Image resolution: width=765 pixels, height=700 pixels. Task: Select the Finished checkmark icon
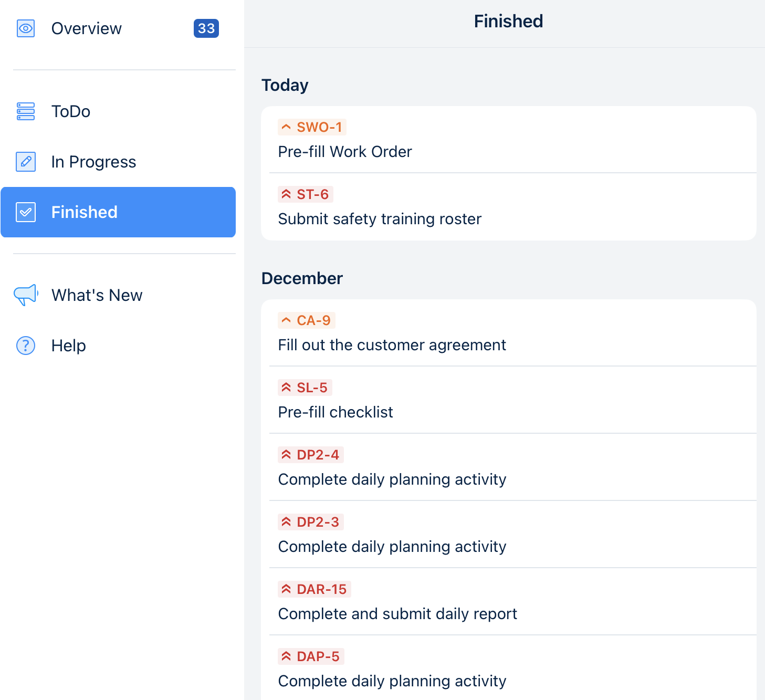click(25, 212)
